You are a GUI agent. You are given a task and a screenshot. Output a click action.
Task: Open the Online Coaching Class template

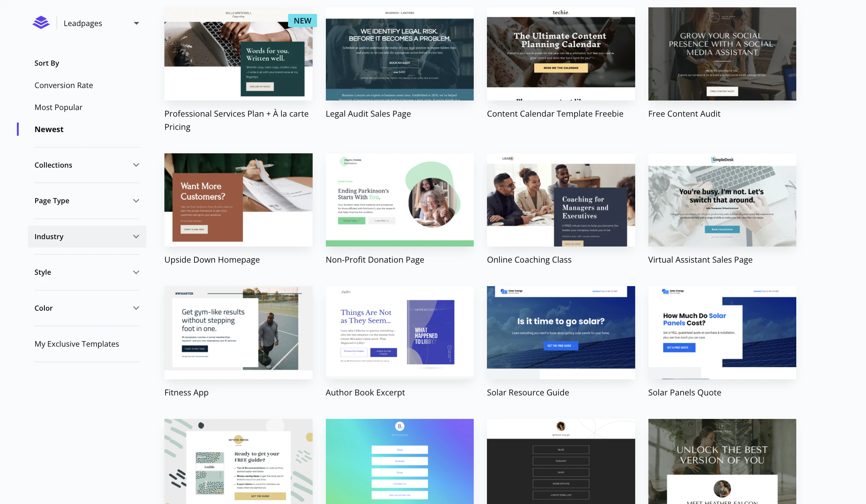[x=561, y=200]
